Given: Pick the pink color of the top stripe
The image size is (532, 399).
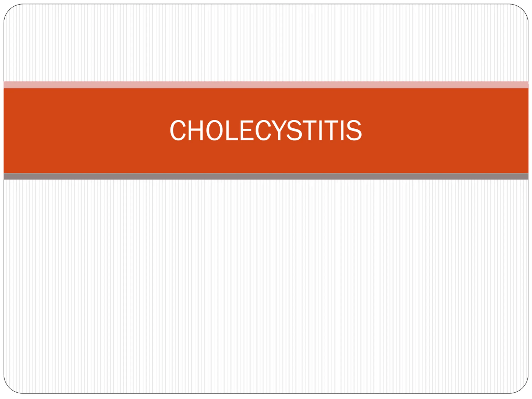Looking at the screenshot, I should 266,85.
